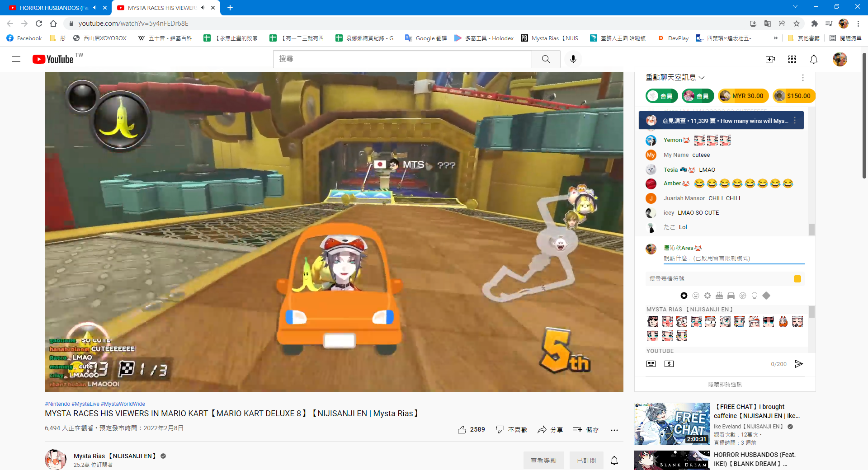
Task: Click 隱藏即時通訊 to hide chat
Action: point(725,384)
